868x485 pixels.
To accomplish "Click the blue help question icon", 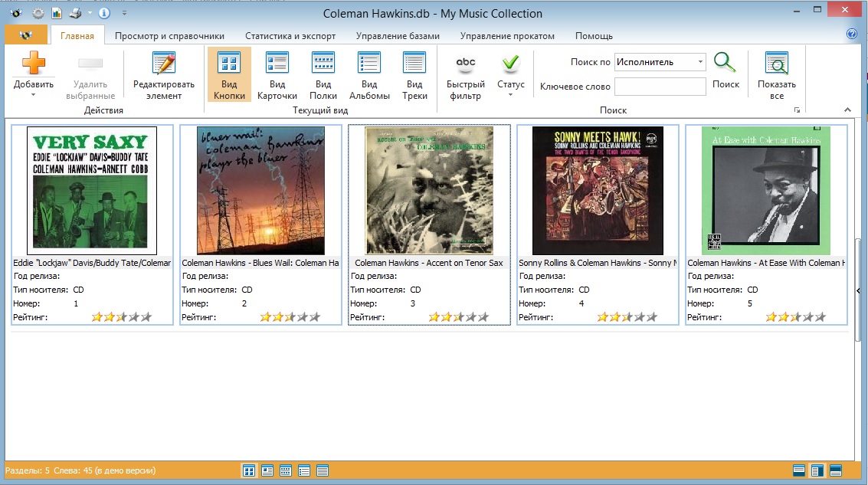I will point(852,34).
